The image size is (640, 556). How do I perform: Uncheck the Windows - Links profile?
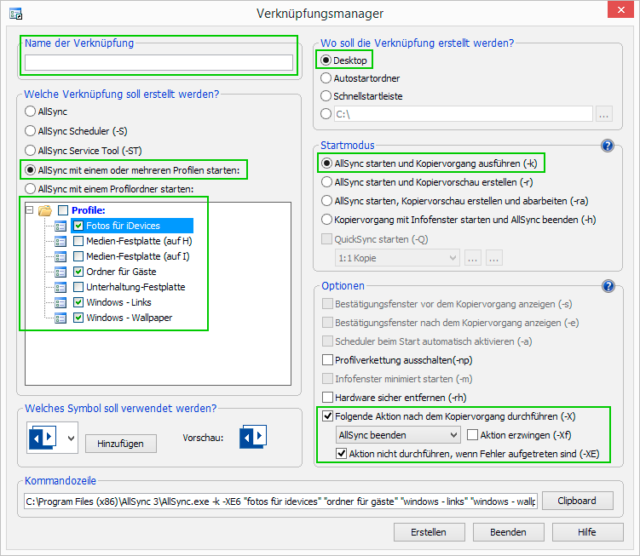(x=78, y=302)
